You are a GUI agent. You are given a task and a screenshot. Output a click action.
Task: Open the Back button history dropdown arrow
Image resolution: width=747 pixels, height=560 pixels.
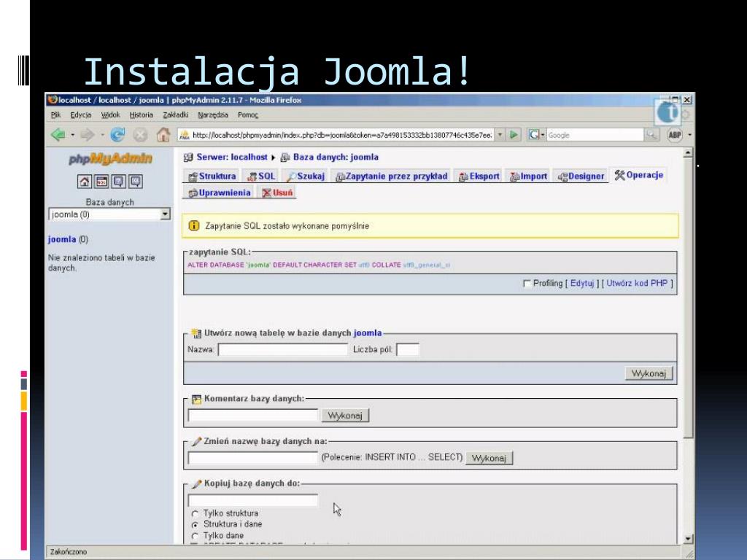click(x=72, y=135)
